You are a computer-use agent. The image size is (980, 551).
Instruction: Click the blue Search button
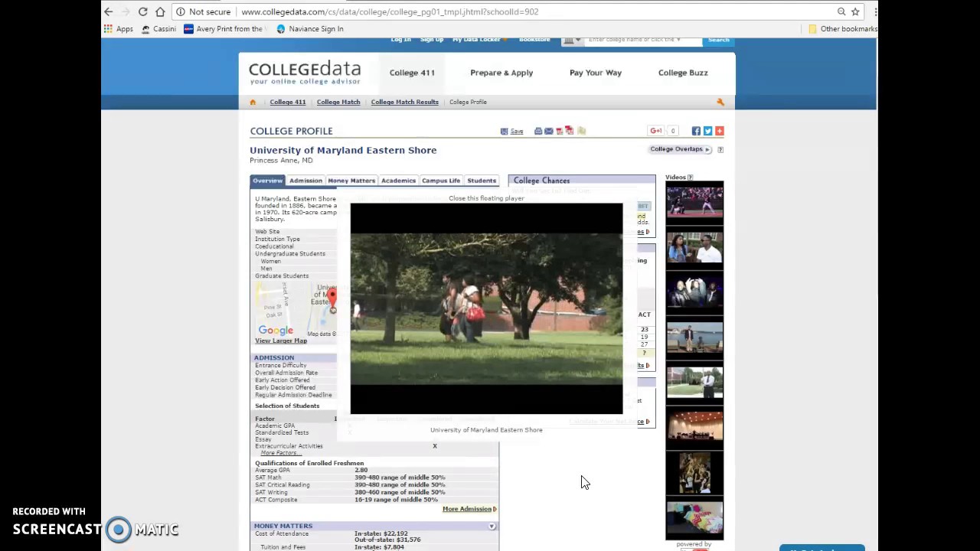click(x=718, y=41)
